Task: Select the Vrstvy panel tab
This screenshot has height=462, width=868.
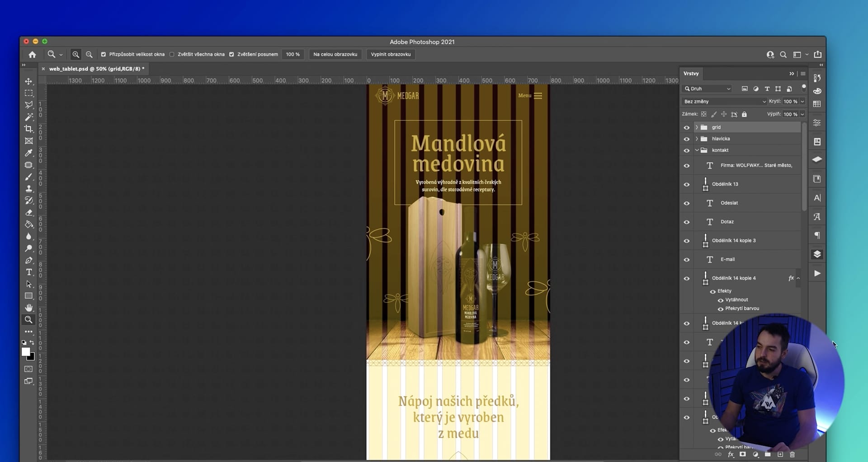Action: (691, 73)
